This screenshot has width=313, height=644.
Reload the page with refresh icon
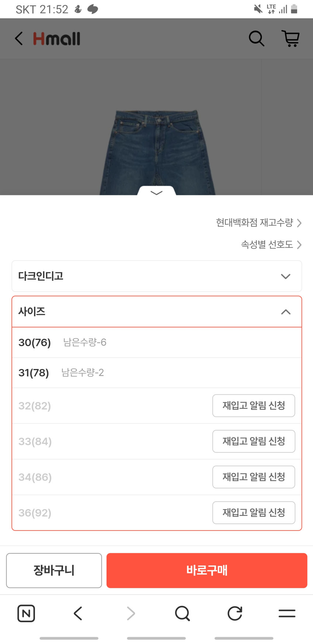235,613
